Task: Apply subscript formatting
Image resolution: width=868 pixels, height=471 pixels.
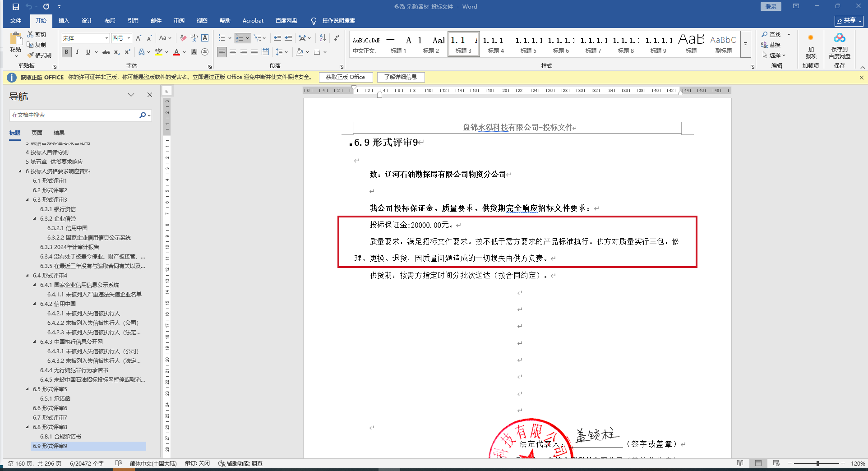Action: click(x=117, y=52)
